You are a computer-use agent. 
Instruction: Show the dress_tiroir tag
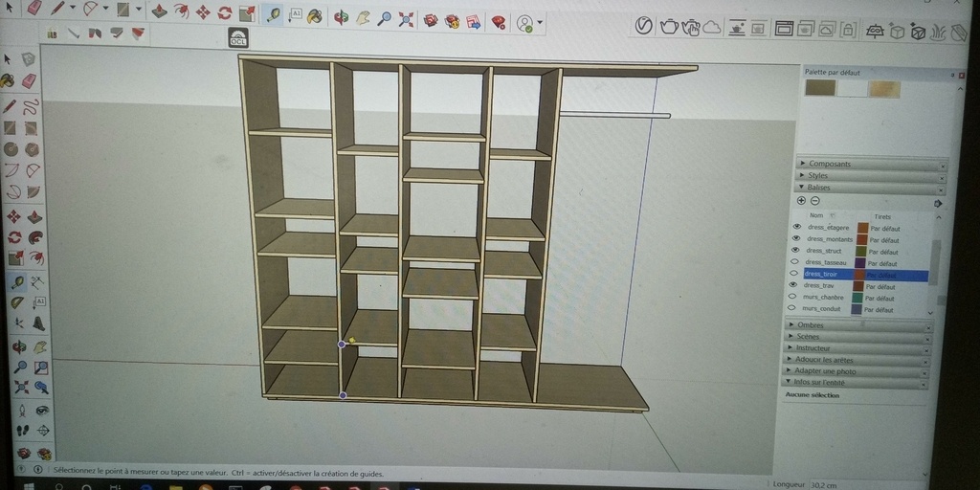tap(794, 274)
